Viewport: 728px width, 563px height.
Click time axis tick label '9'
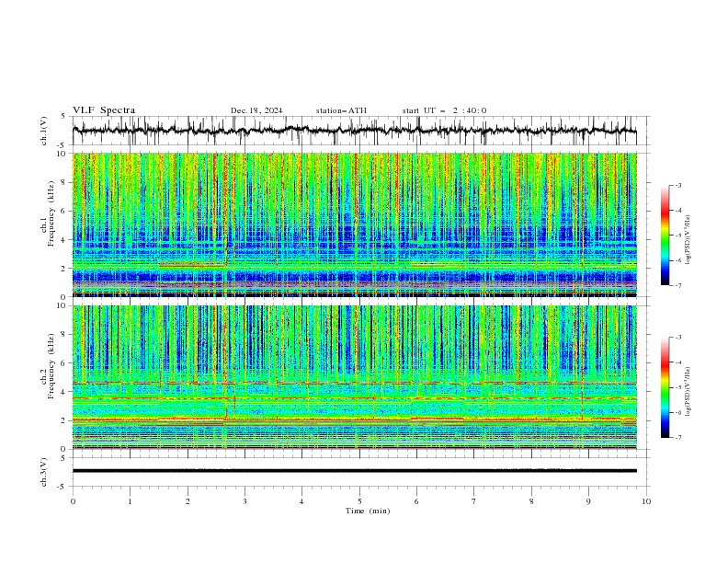[588, 501]
